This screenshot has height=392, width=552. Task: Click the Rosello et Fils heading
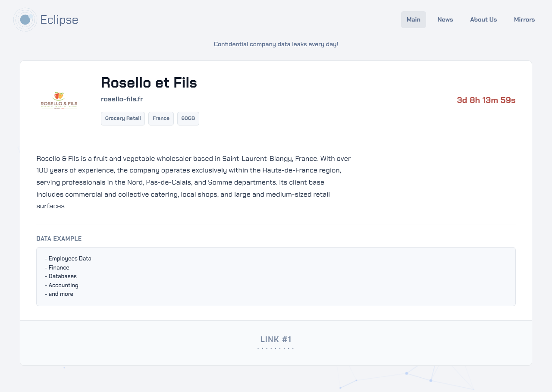click(149, 82)
